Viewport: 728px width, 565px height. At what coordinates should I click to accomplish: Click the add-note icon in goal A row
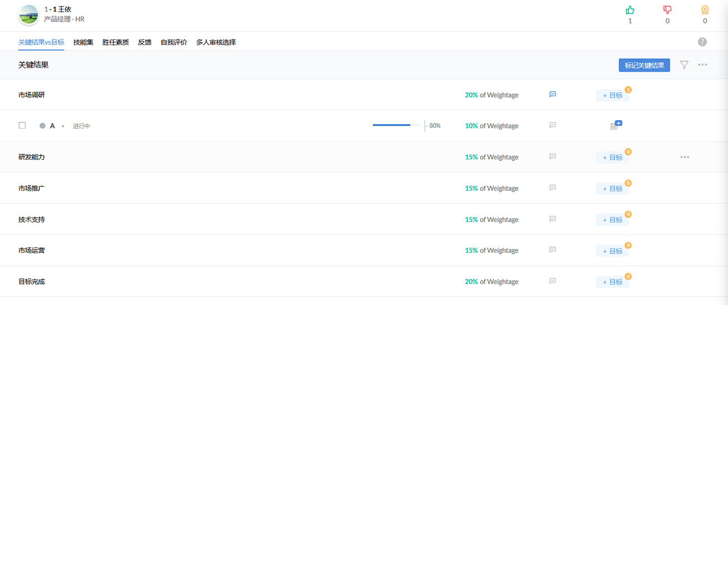pyautogui.click(x=615, y=126)
